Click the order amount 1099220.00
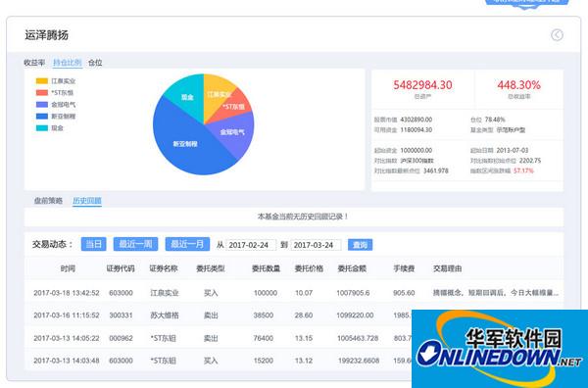 pyautogui.click(x=355, y=315)
